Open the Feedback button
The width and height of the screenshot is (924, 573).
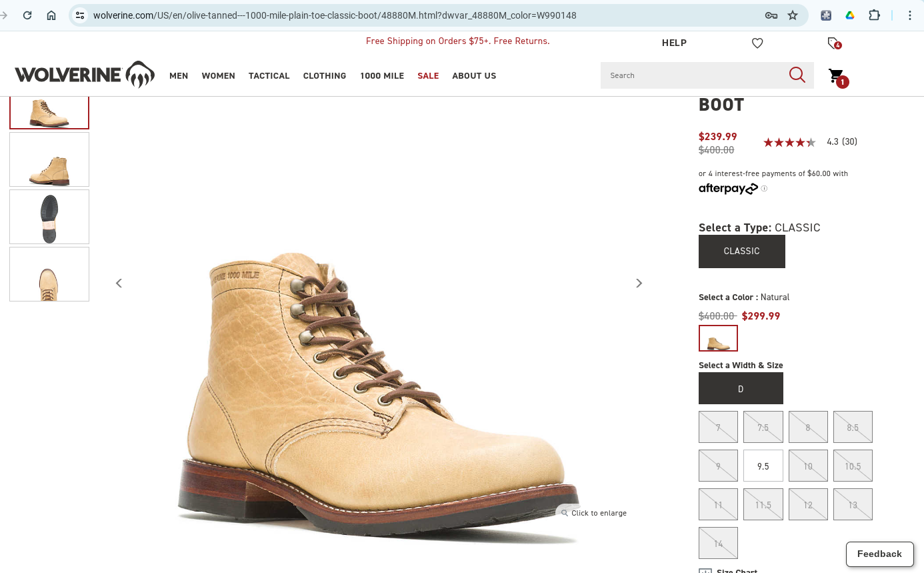pyautogui.click(x=880, y=554)
